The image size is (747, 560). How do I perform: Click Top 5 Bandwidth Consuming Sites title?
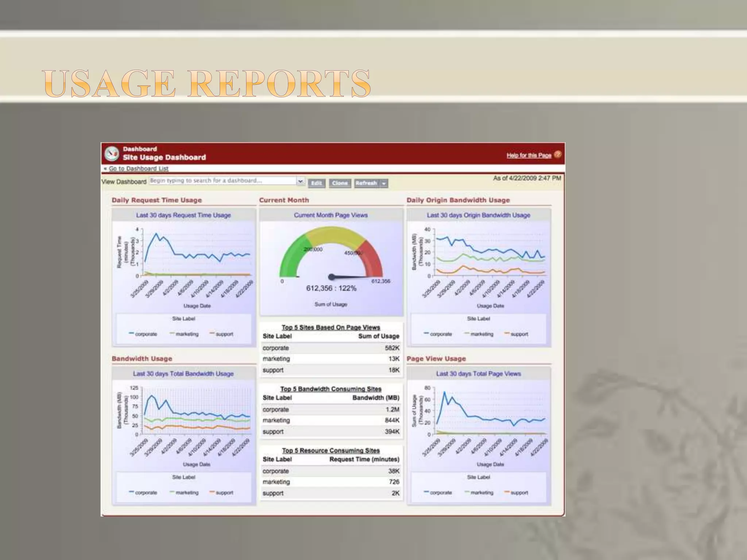pos(331,389)
